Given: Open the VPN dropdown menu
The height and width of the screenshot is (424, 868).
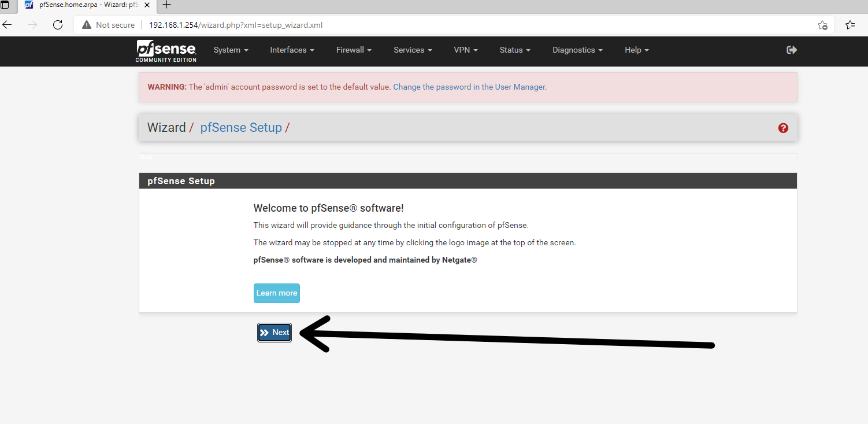Looking at the screenshot, I should (x=466, y=50).
